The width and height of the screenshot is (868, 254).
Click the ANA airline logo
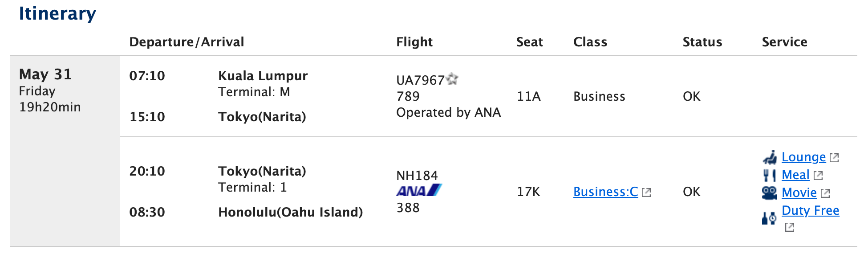419,191
